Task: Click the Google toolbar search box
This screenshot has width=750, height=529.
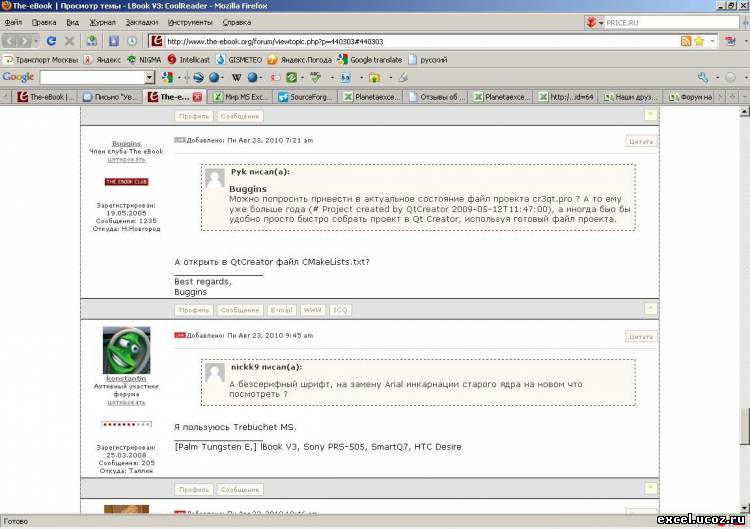Action: (x=92, y=77)
